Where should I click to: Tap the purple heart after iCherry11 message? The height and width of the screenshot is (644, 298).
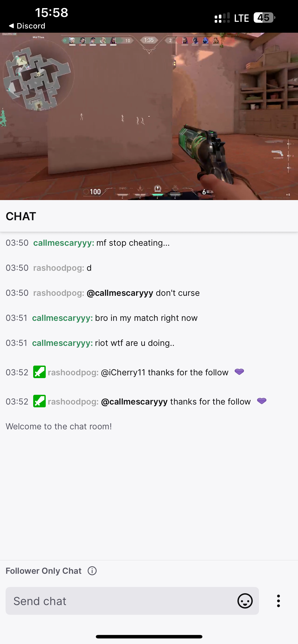[x=239, y=372]
